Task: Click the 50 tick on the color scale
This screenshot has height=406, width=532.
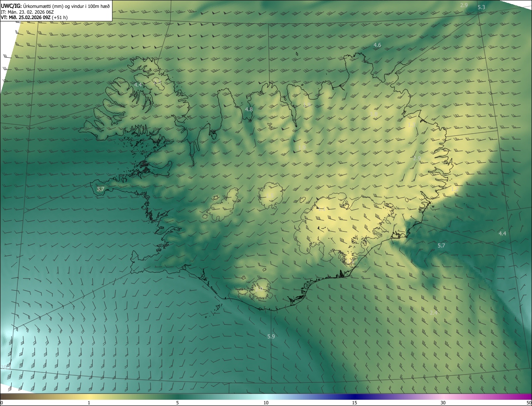Action: pyautogui.click(x=529, y=403)
